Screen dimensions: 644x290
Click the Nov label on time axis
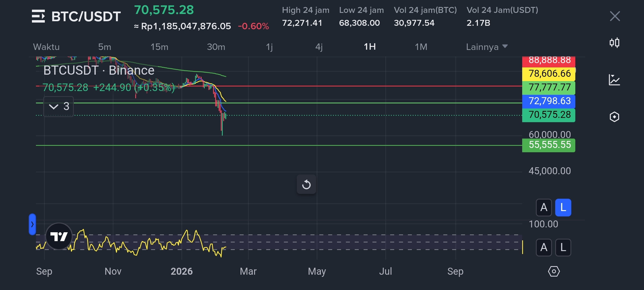point(113,271)
